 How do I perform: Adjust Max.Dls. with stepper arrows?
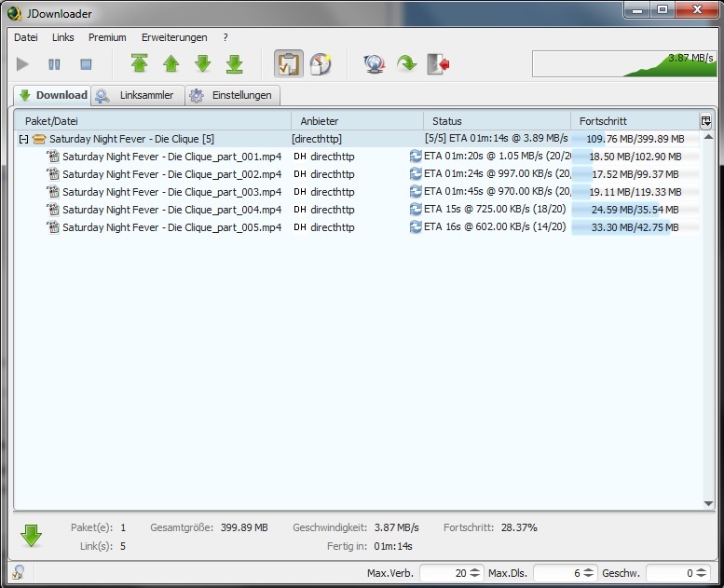coord(588,573)
